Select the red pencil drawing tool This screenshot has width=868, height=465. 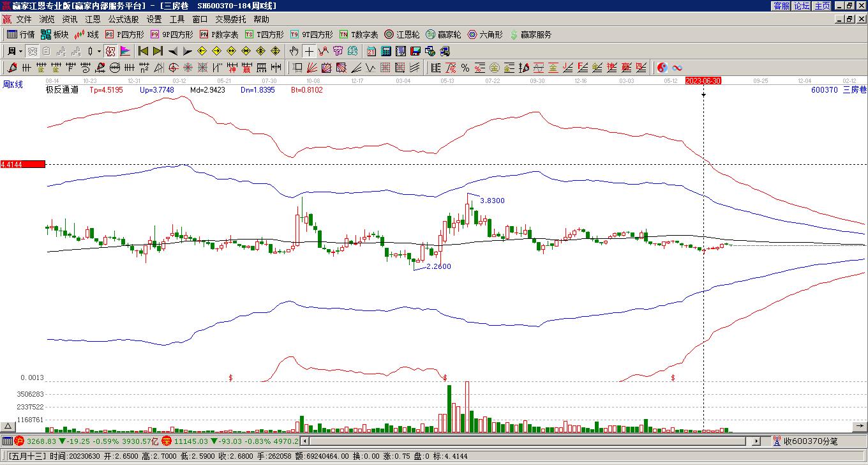click(12, 68)
